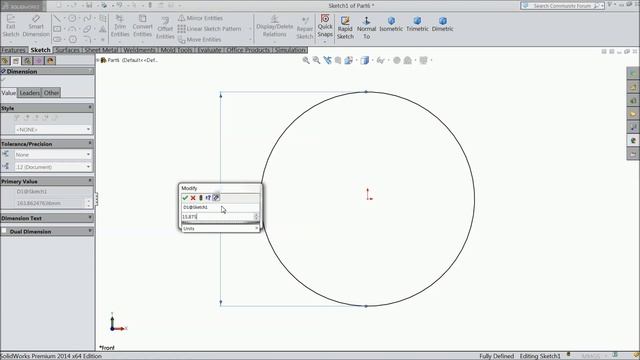Select the Corner Rectangle tool
Image resolution: width=640 pixels, height=360 pixels.
(57, 29)
